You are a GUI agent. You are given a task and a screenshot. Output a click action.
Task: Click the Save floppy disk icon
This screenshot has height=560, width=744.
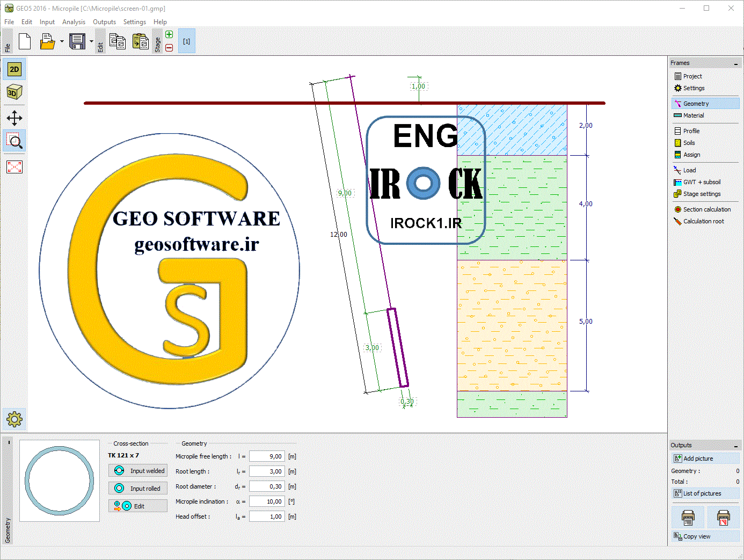[x=77, y=41]
